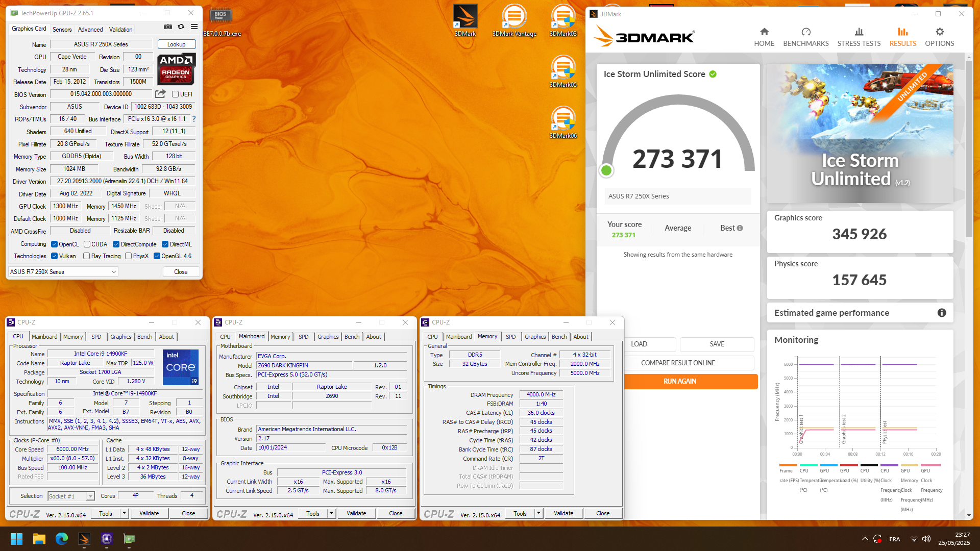Click bus interface question mark icon
Viewport: 980px width, 551px height.
194,119
